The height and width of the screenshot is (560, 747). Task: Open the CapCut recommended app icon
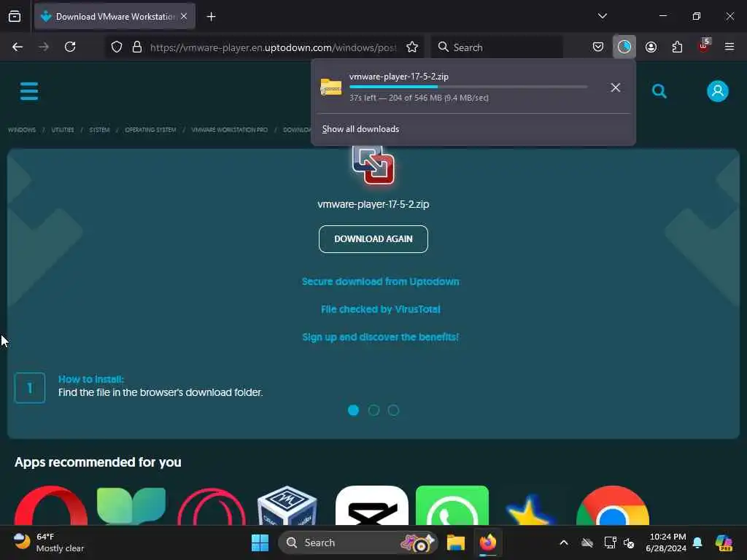point(371,505)
